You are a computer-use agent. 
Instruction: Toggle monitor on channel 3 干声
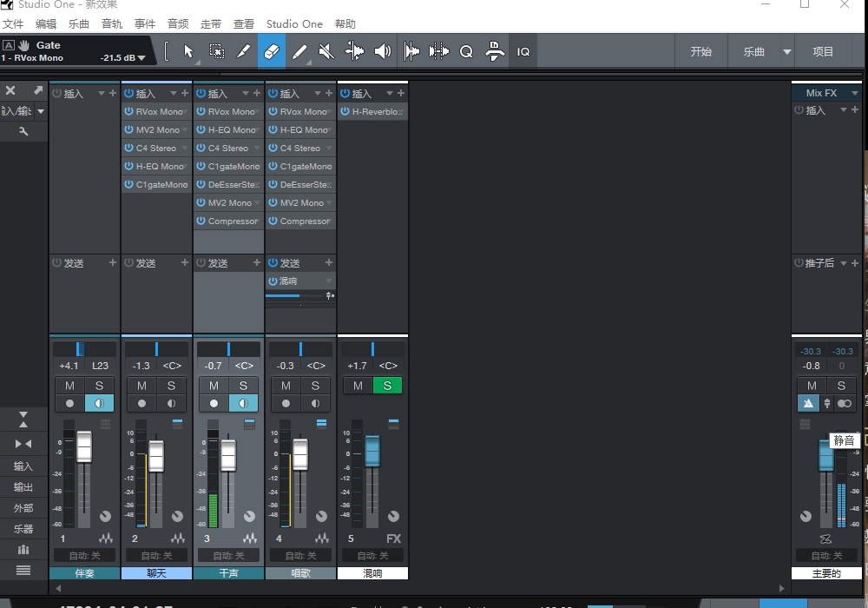(244, 403)
